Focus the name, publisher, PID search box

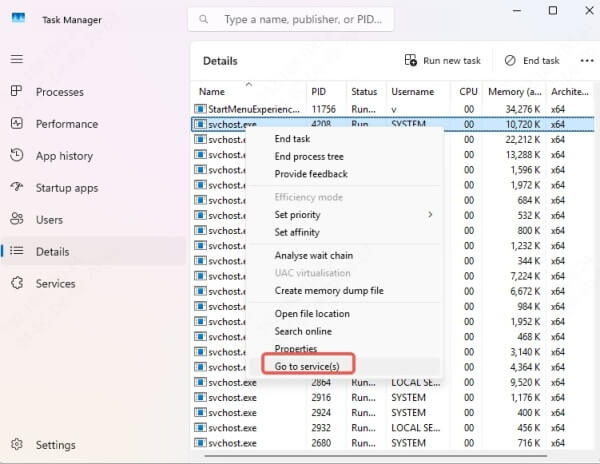pyautogui.click(x=290, y=19)
